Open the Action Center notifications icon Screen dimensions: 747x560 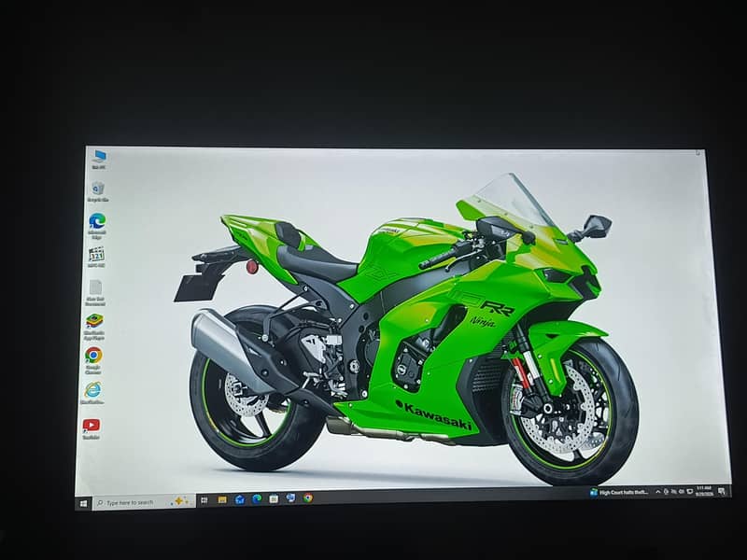[x=722, y=491]
